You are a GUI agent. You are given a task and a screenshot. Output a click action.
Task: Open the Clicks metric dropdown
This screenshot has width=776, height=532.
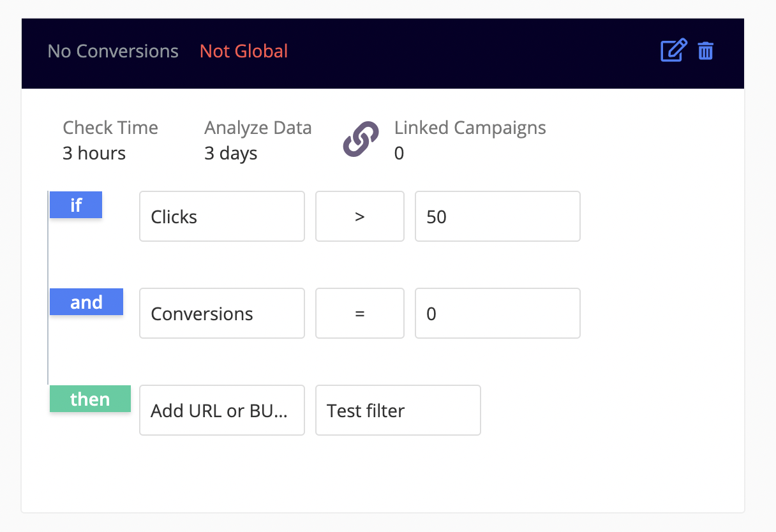click(221, 216)
